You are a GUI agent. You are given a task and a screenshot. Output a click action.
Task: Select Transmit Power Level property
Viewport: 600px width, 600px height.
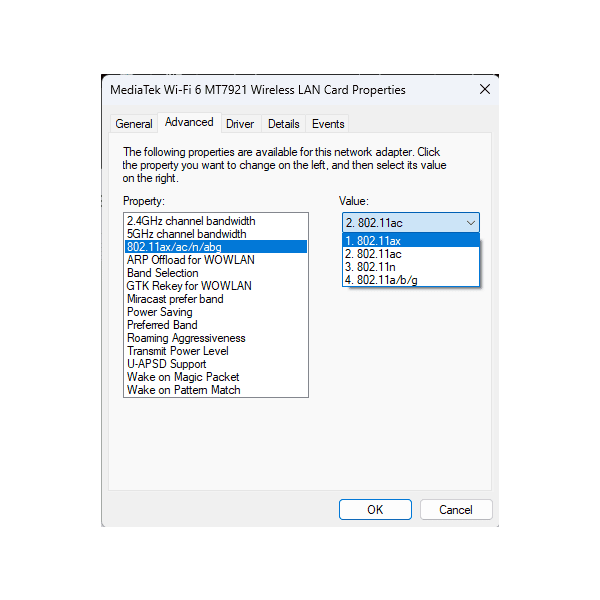(x=216, y=351)
